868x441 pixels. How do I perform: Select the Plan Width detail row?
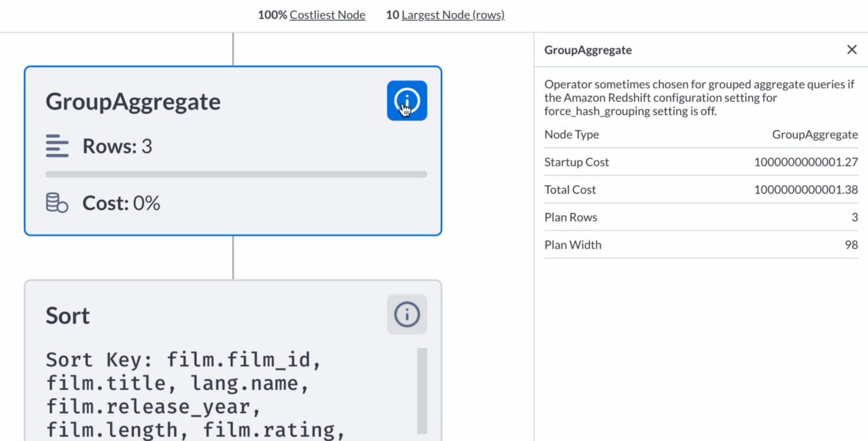701,245
